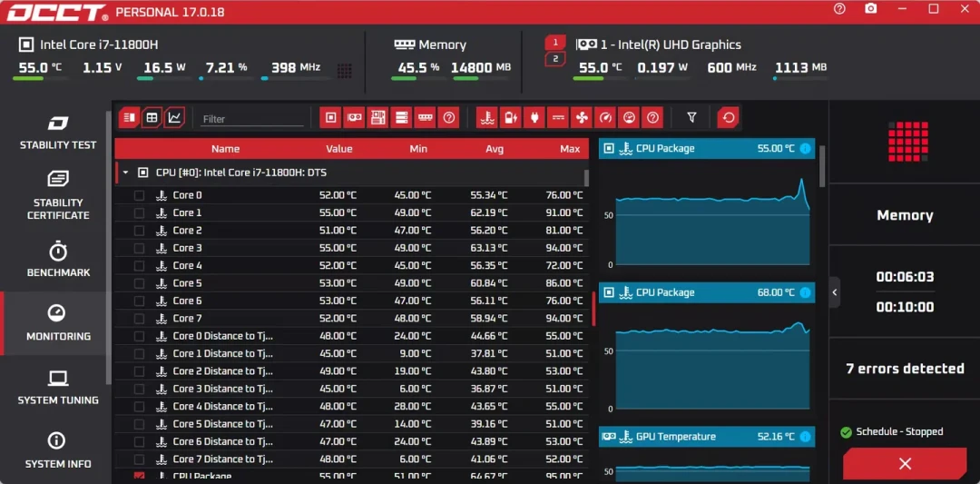This screenshot has width=980, height=484.
Task: Check the Core 0 row checkbox
Action: (x=140, y=196)
